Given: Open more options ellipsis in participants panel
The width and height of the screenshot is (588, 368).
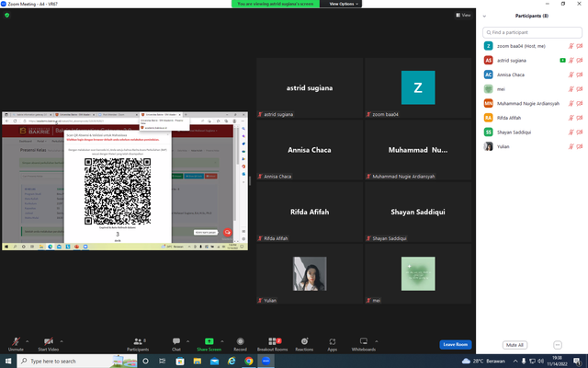Looking at the screenshot, I should tap(558, 345).
